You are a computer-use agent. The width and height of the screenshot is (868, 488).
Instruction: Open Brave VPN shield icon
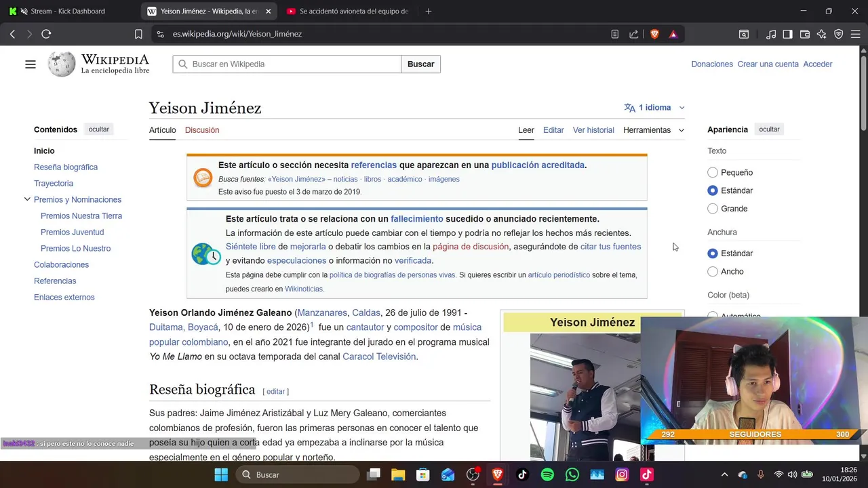tap(839, 34)
